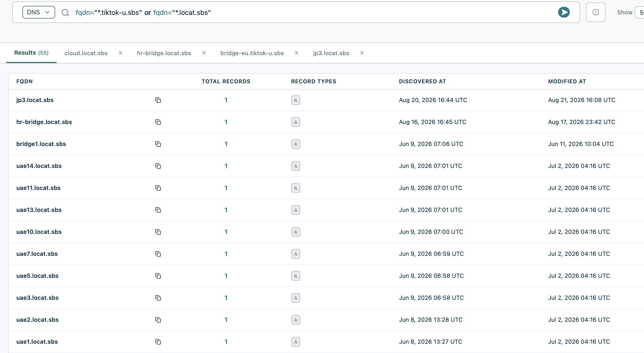Copy the jp3.locat.sbs FQDN
The image size is (644, 353).
tap(158, 100)
